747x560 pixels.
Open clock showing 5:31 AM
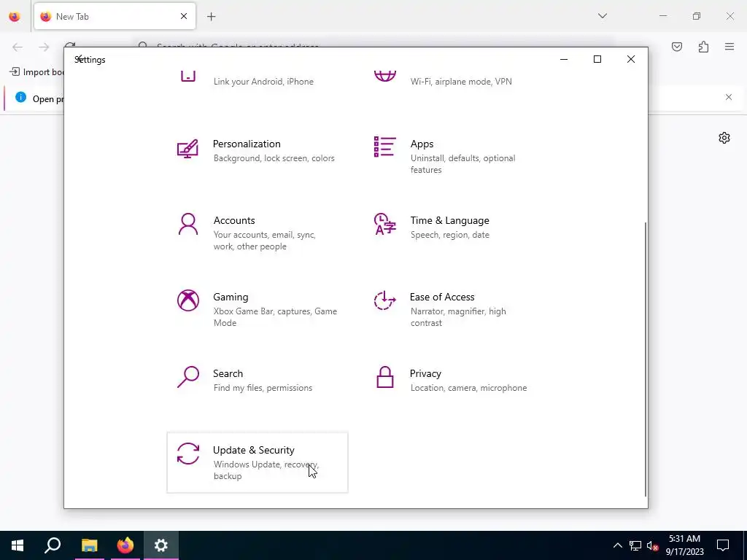(684, 545)
